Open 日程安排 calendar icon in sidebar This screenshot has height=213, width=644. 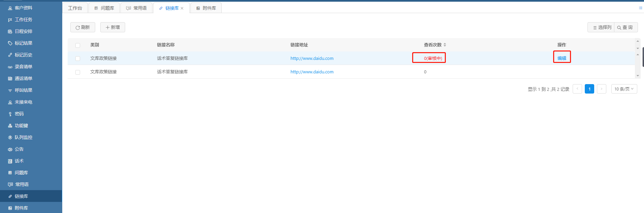pyautogui.click(x=10, y=32)
